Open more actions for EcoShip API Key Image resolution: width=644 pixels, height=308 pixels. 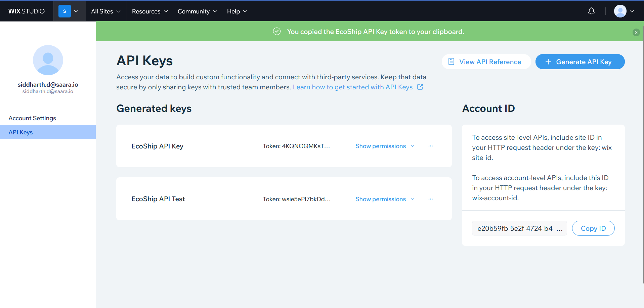click(430, 146)
